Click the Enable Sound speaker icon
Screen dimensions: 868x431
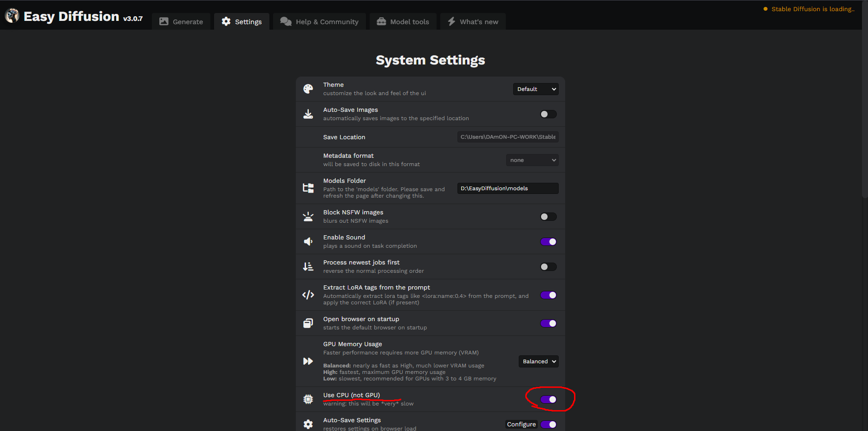[x=308, y=241]
